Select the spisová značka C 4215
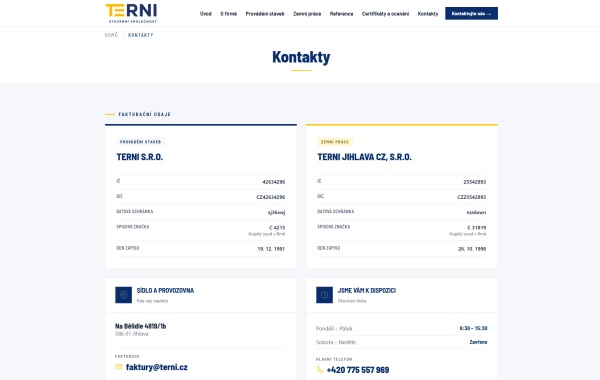Viewport: 600px width, 380px height. pyautogui.click(x=277, y=227)
